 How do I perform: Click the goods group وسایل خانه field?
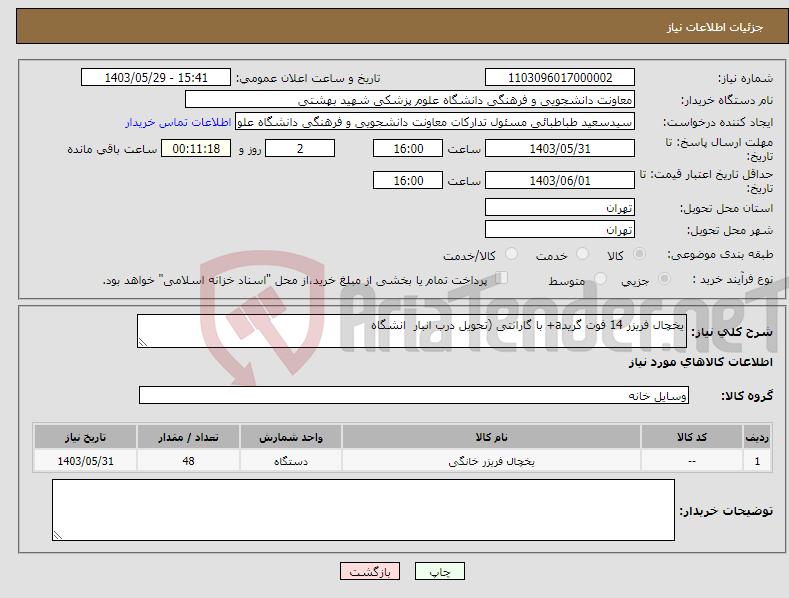pyautogui.click(x=414, y=396)
